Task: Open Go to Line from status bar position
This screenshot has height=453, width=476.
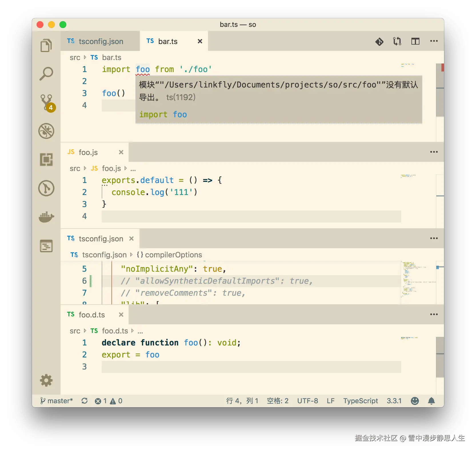Action: [242, 401]
